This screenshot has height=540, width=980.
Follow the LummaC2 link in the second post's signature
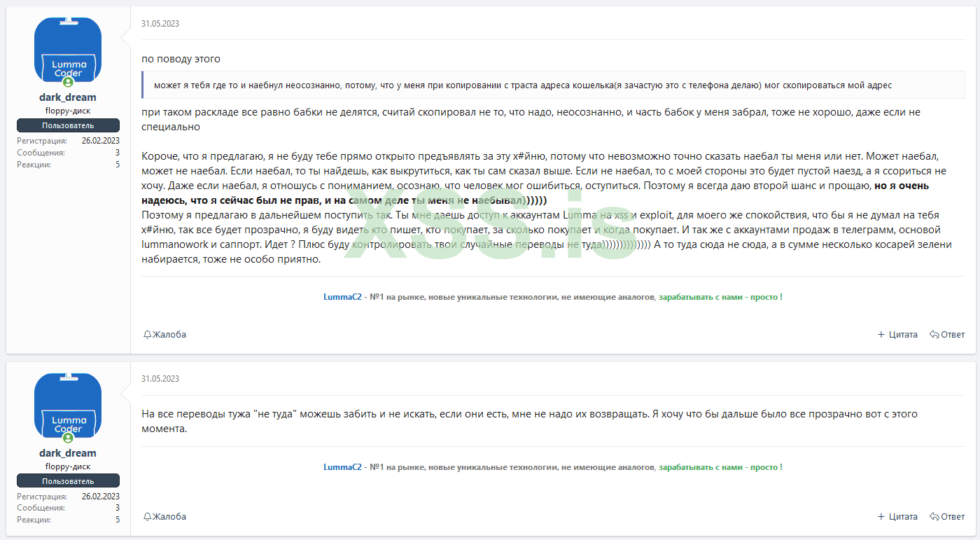point(342,467)
